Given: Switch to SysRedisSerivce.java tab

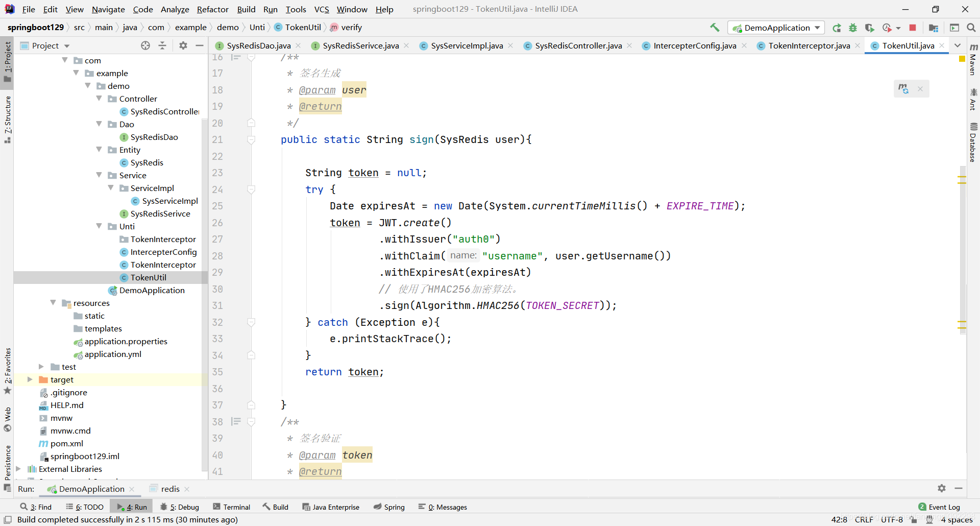Looking at the screenshot, I should [360, 45].
